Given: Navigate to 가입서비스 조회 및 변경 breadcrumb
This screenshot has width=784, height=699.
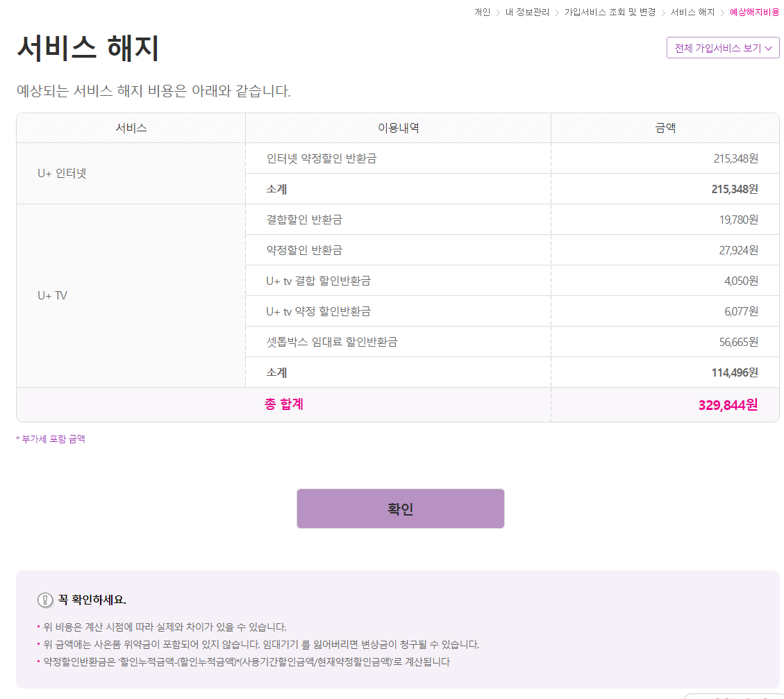Looking at the screenshot, I should click(x=610, y=12).
